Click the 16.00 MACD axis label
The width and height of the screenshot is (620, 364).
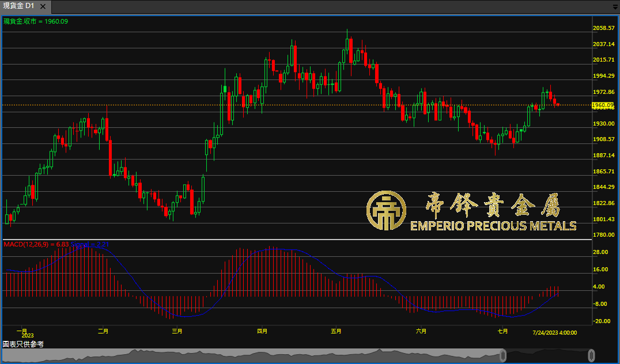(x=600, y=270)
